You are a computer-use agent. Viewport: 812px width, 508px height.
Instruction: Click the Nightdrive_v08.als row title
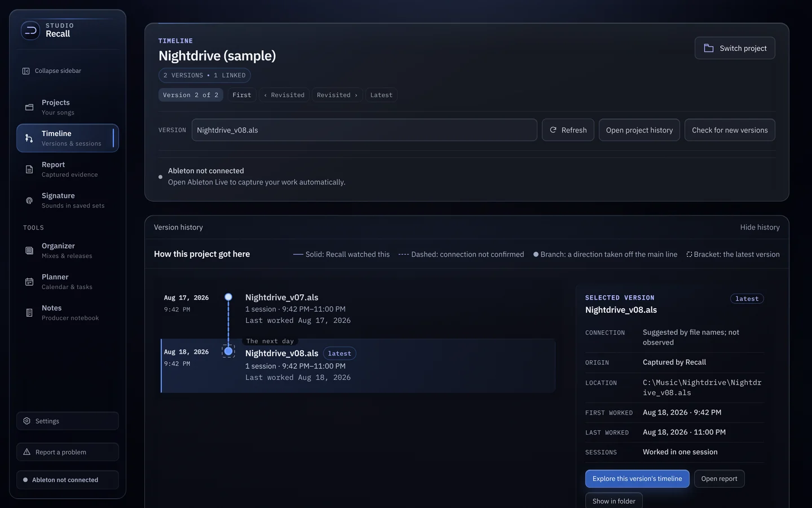click(282, 353)
